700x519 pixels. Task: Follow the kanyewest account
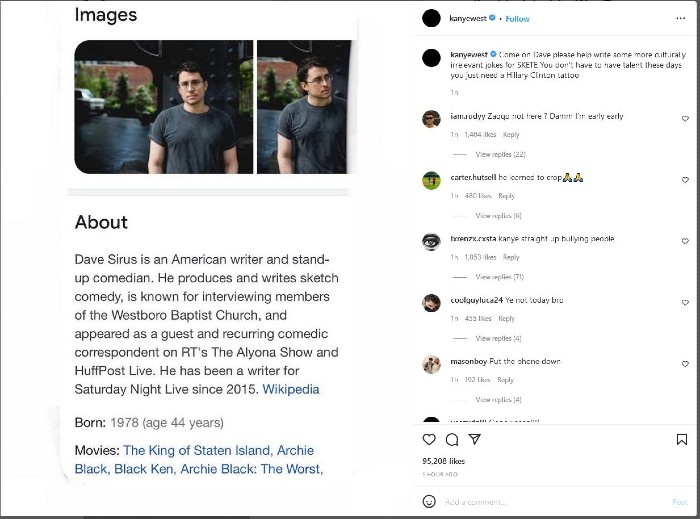click(518, 18)
